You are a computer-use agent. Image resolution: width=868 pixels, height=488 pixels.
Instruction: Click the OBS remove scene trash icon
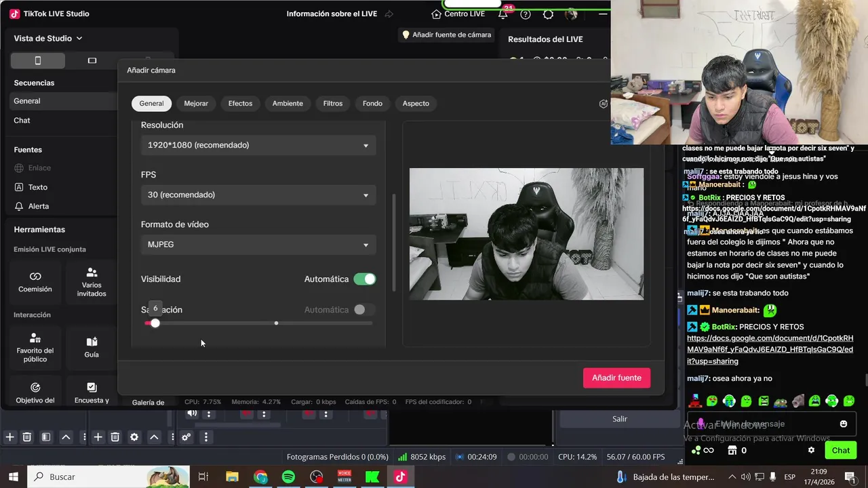[x=27, y=437]
